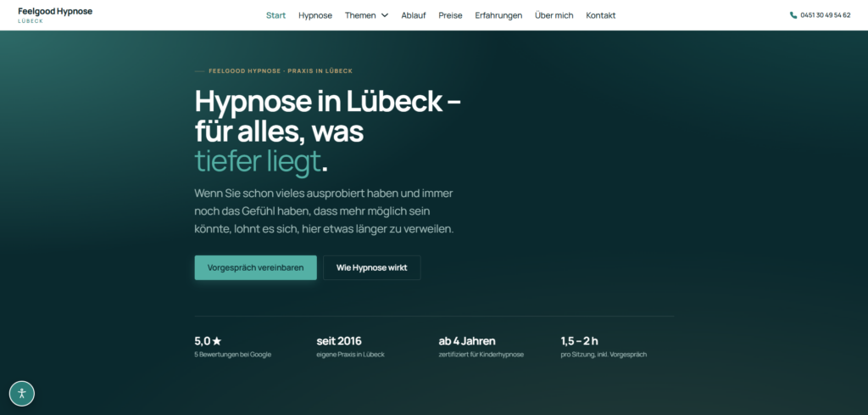Click the 'tiefer liegt' headline text
This screenshot has height=415, width=868.
tap(258, 162)
